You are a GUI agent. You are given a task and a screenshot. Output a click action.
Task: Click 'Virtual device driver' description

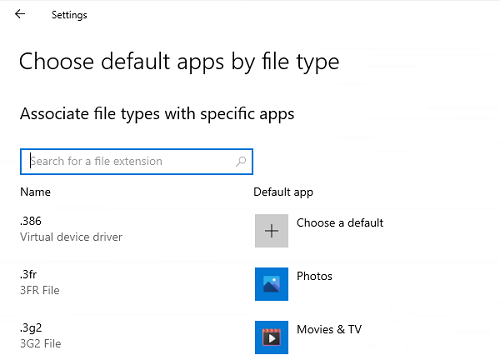point(71,237)
